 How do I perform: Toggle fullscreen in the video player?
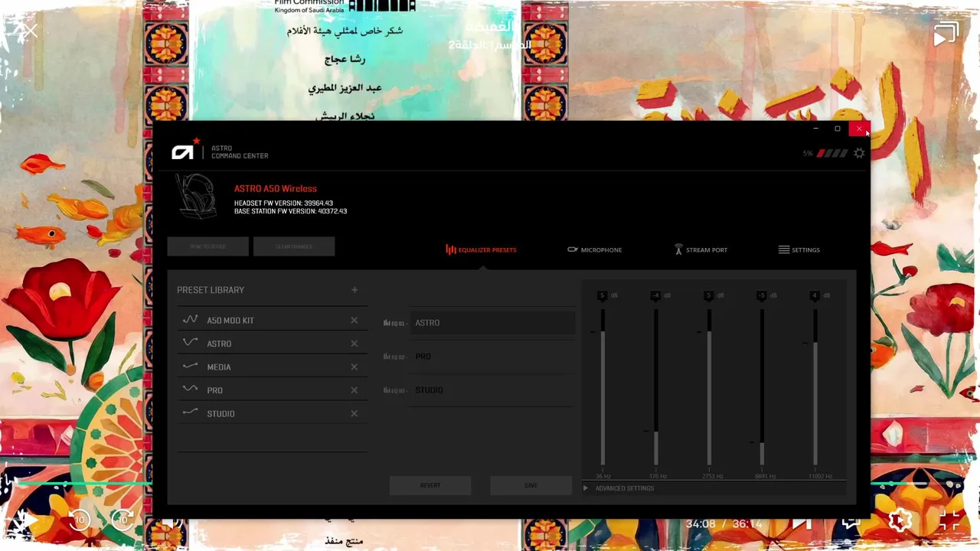point(949,521)
